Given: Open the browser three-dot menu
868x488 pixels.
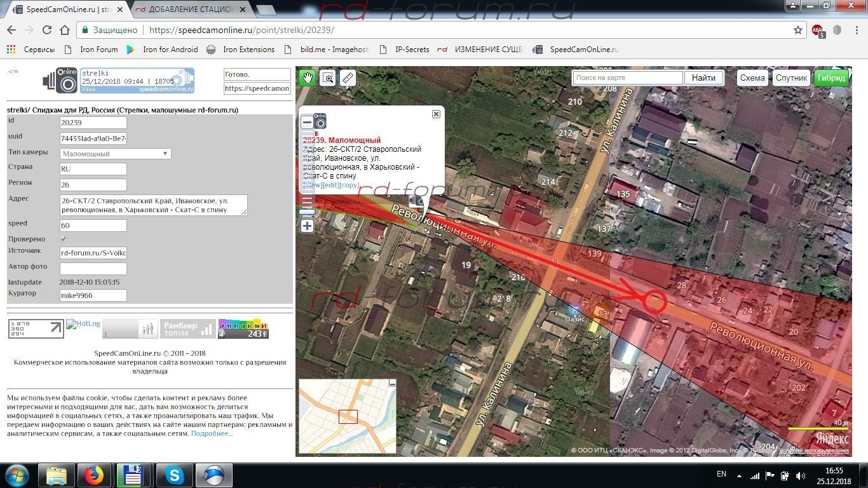Looking at the screenshot, I should [x=856, y=30].
